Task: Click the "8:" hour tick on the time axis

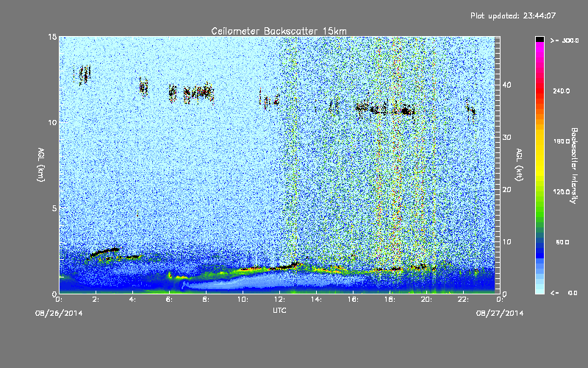Action: [206, 300]
